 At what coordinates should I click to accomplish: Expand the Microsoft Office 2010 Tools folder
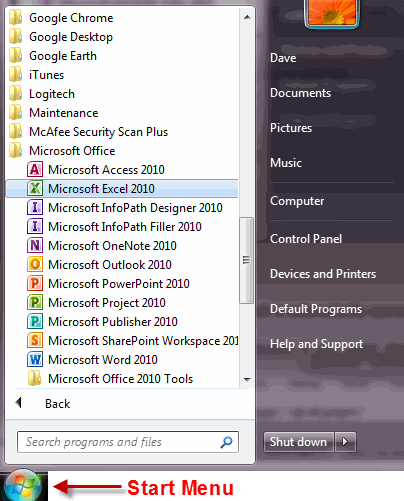pyautogui.click(x=110, y=379)
